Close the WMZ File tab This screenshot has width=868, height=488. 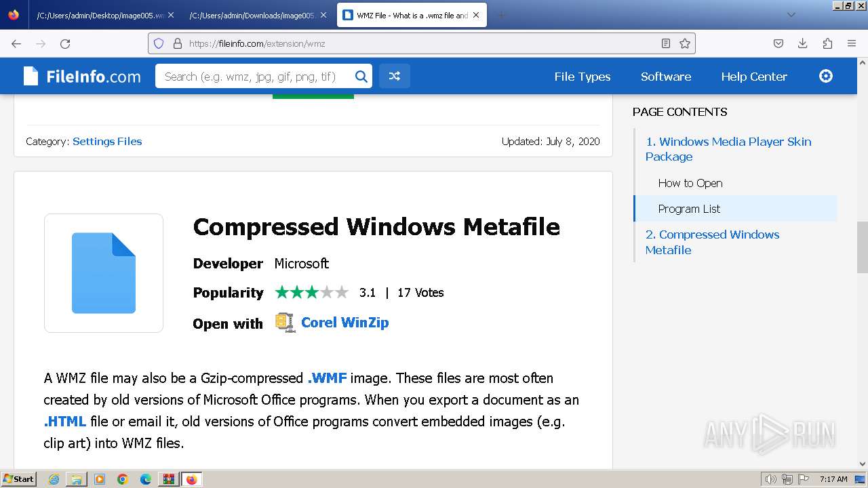coord(476,15)
